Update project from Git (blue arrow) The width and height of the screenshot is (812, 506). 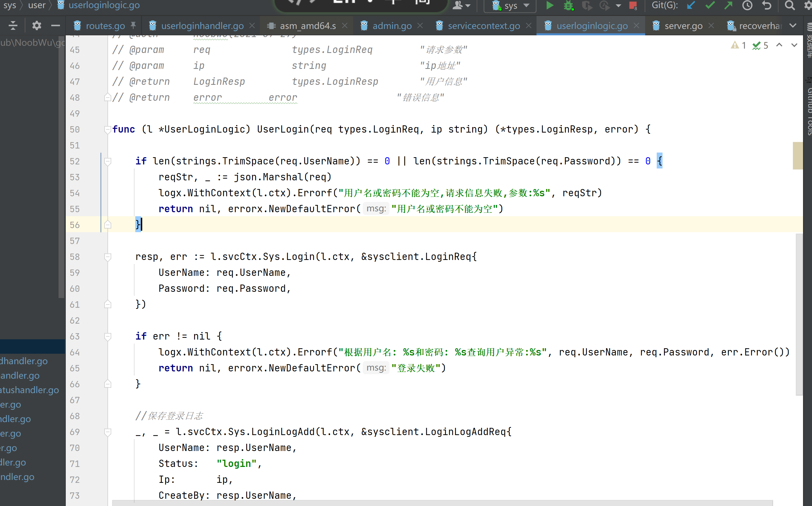pos(691,5)
